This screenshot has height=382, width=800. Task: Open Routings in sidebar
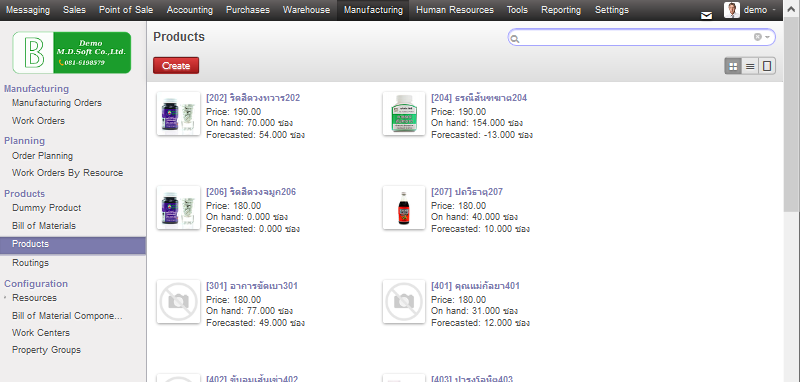click(31, 263)
